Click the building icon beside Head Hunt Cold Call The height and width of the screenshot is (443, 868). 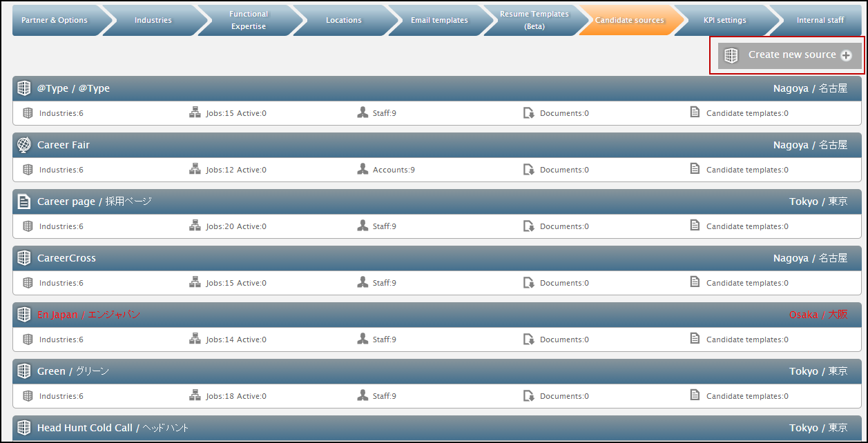pos(24,428)
